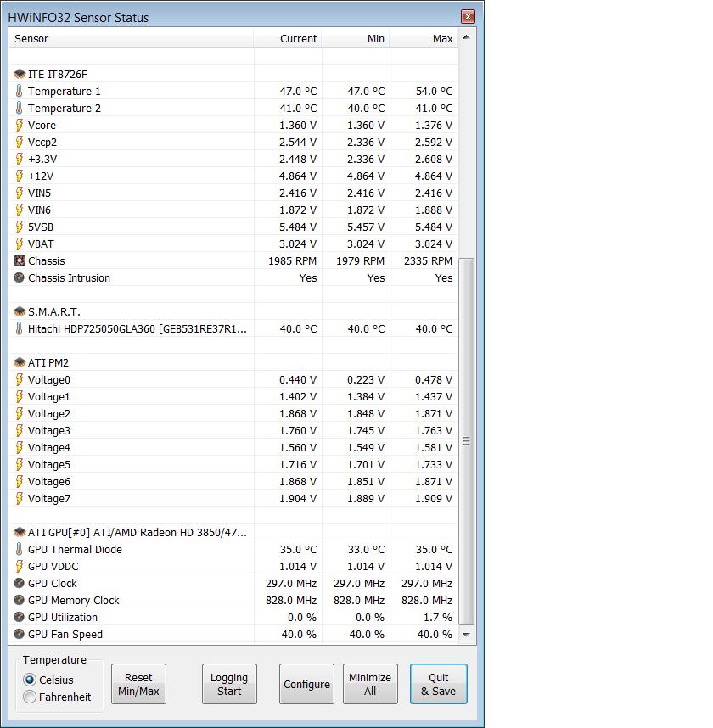Click the GPU Thermal Diode thermometer icon
The width and height of the screenshot is (713, 728).
[19, 549]
